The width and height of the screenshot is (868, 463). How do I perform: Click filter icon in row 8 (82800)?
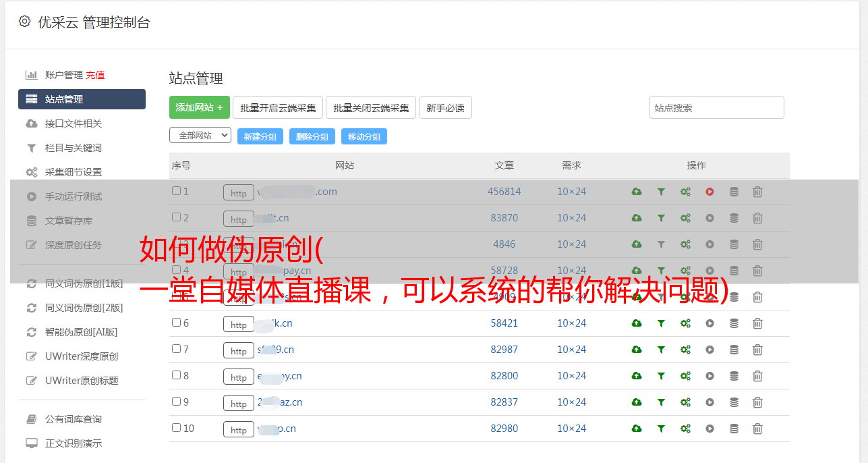coord(661,376)
